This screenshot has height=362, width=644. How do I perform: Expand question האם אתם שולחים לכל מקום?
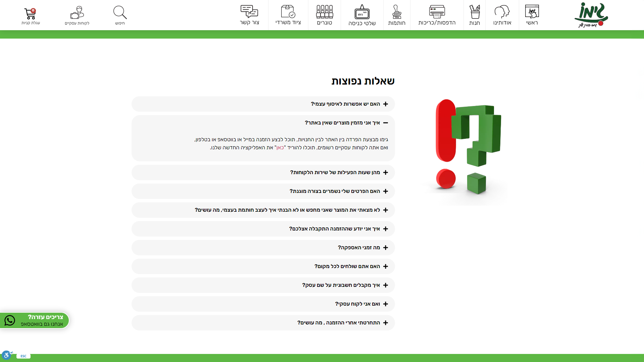[263, 266]
